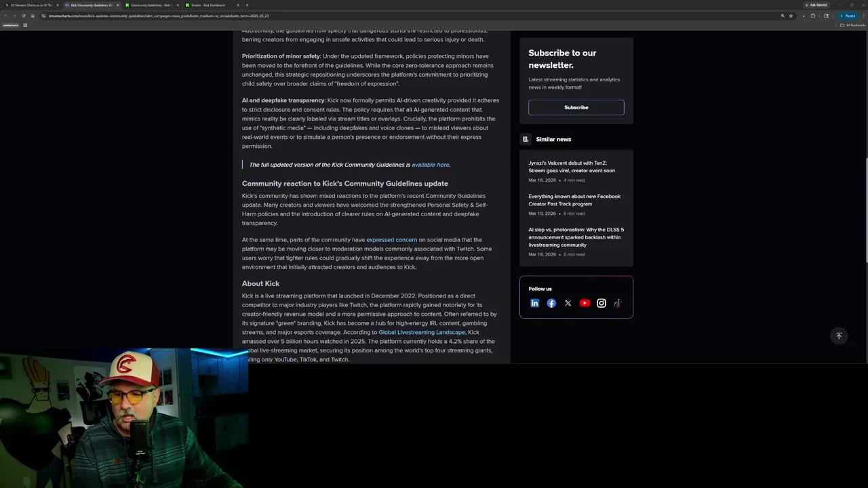Click the Paused profile button
868x488 pixels.
[848, 16]
